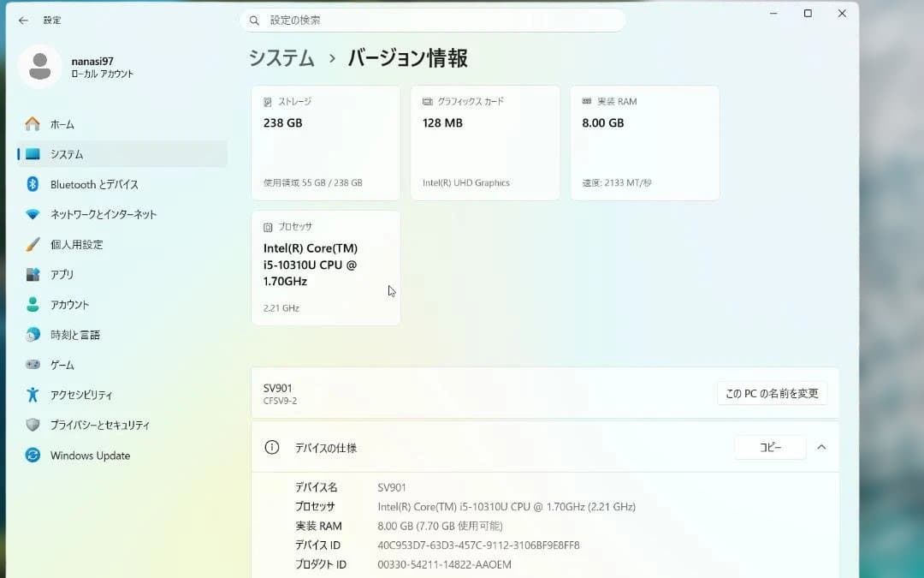Click the info icon beside デバイスの仕様
Screen dimensions: 924x578
coord(272,447)
